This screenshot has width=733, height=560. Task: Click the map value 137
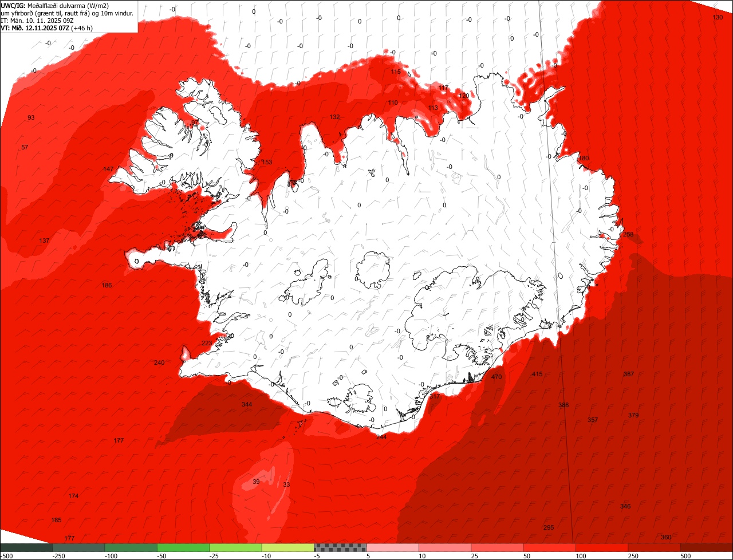click(45, 241)
